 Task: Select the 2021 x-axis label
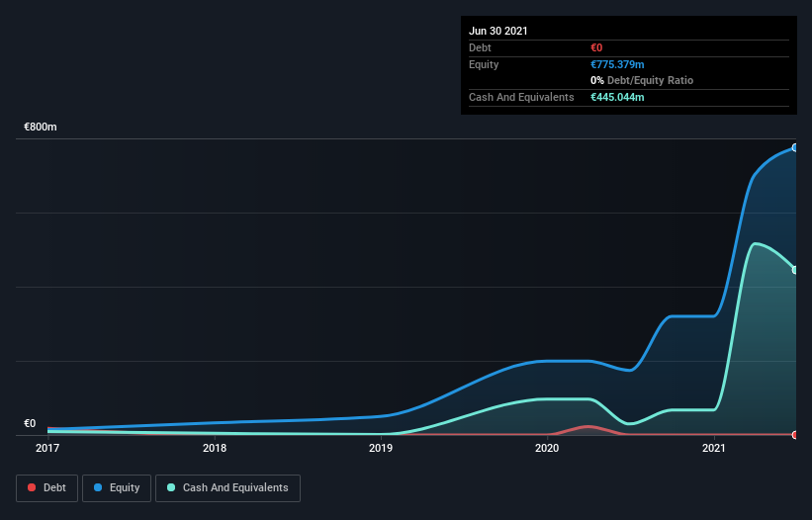pyautogui.click(x=714, y=448)
